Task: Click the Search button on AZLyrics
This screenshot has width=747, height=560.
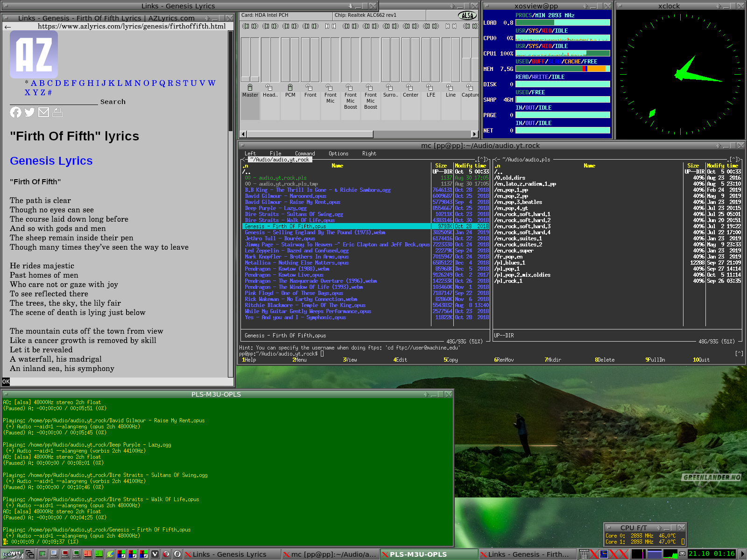Action: [x=113, y=102]
